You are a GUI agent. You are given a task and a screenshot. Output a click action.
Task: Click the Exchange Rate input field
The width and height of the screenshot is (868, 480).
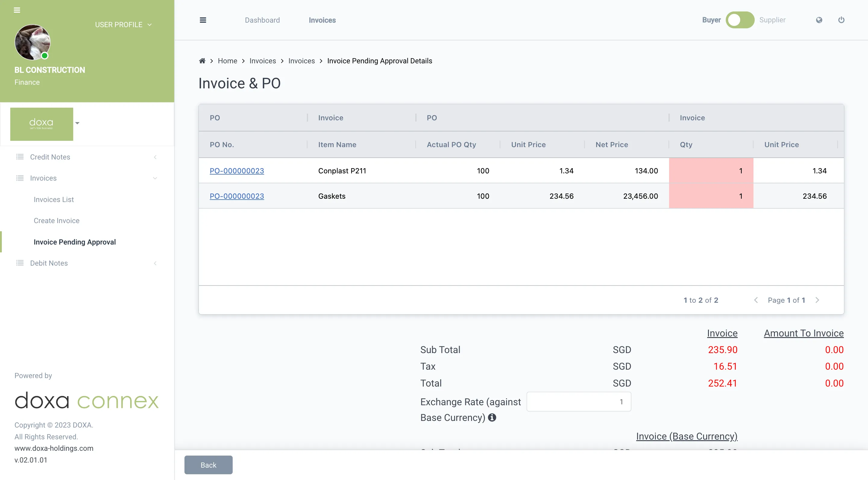coord(579,402)
